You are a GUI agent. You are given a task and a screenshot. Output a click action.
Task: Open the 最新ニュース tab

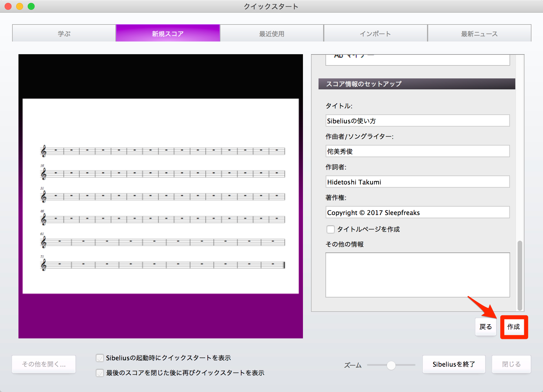pyautogui.click(x=479, y=33)
